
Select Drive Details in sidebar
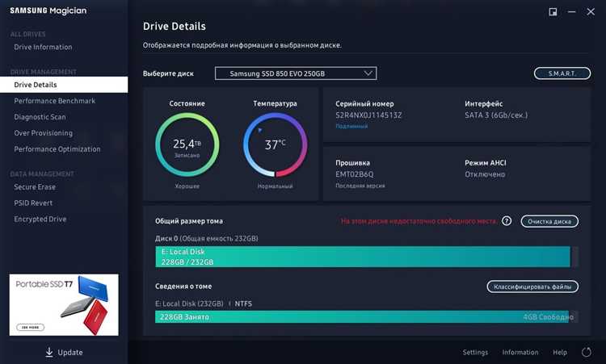tap(64, 85)
